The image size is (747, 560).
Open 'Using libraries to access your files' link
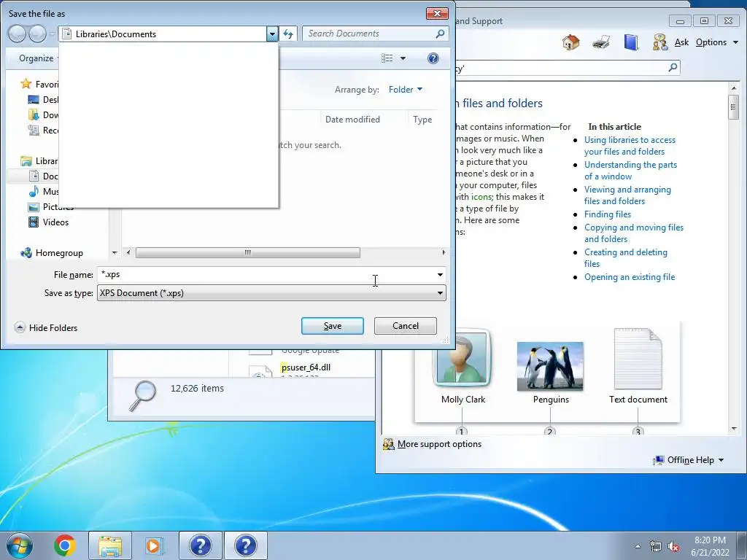(630, 146)
